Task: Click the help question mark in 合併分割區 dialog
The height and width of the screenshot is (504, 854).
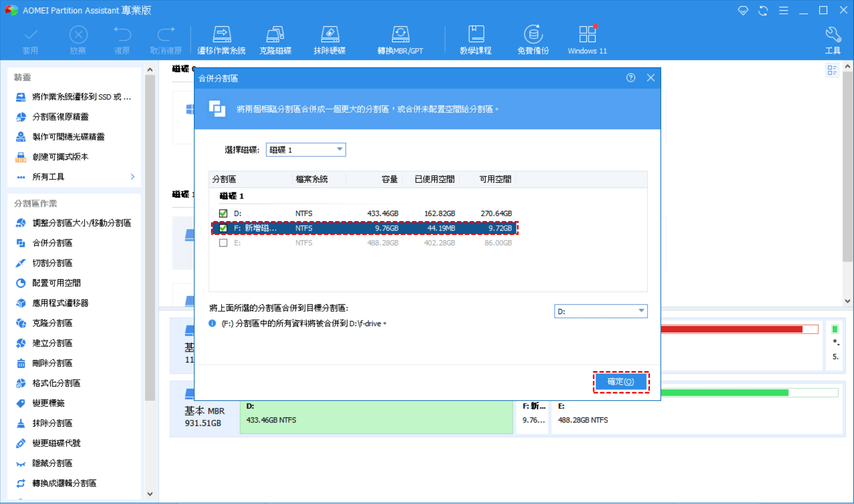Action: coord(631,78)
